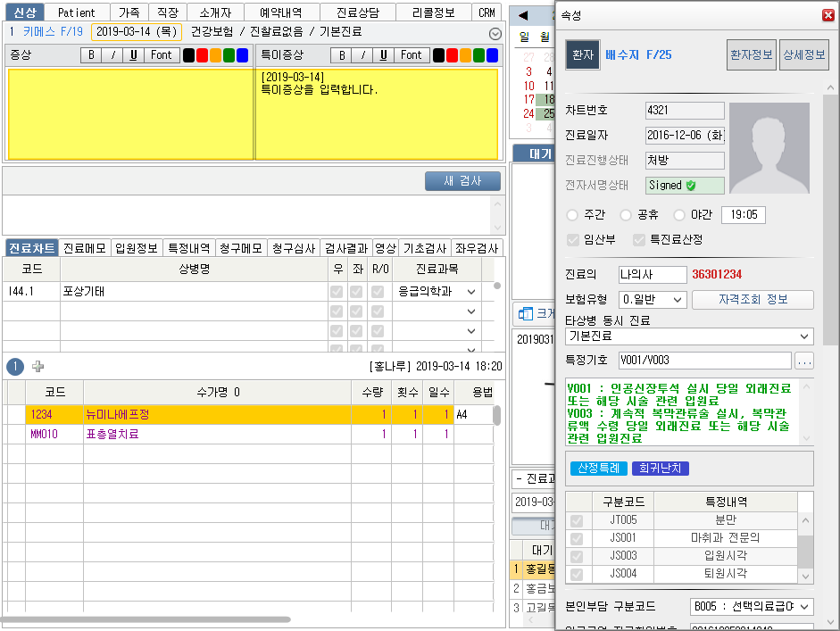Click the calendar previous month arrow
Viewport: 840px width, 631px height.
tap(522, 15)
